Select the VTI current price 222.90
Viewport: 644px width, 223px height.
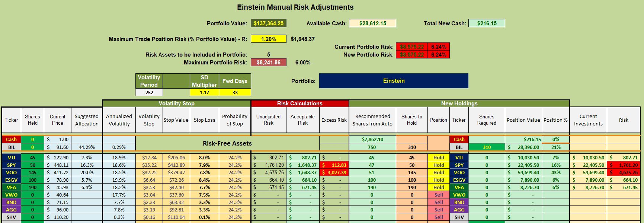click(58, 157)
